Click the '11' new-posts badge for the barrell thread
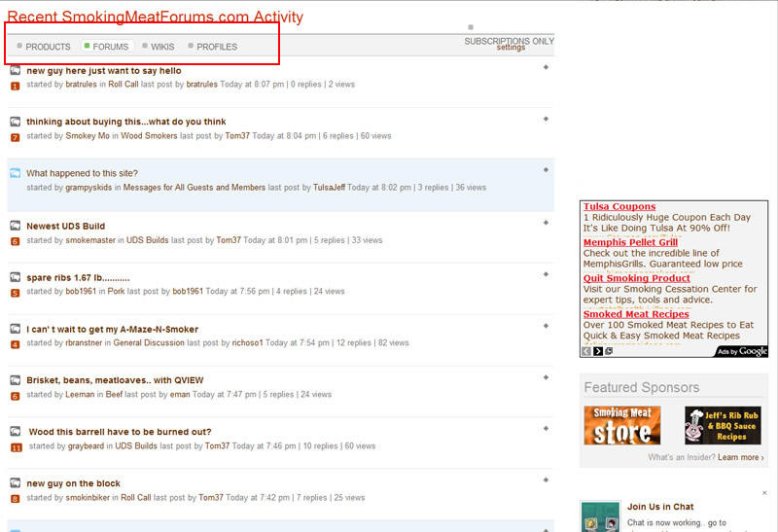Image resolution: width=778 pixels, height=532 pixels. click(x=16, y=447)
